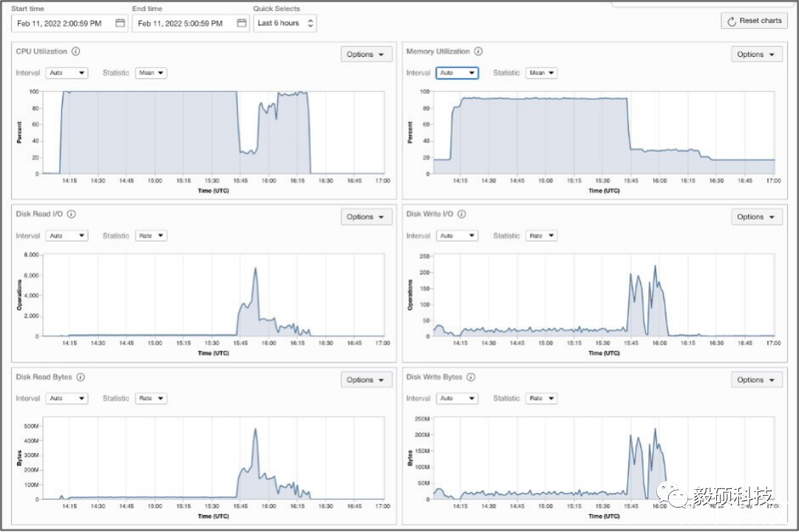Click the info icon beside Memory Utilization

point(479,52)
